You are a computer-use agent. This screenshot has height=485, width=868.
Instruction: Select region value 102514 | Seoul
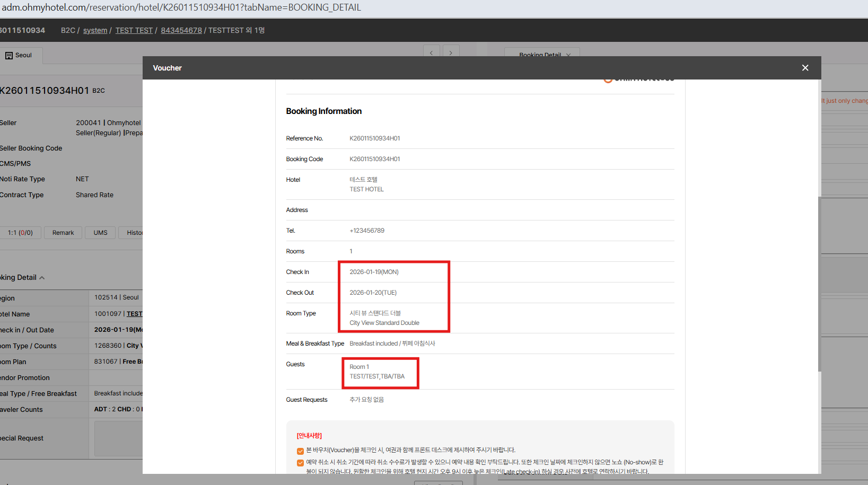point(117,297)
